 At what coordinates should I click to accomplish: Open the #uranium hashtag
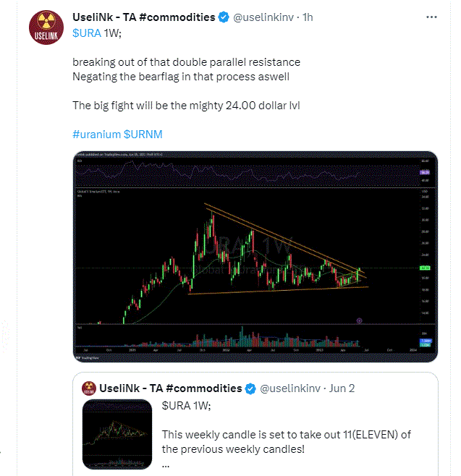coord(96,134)
